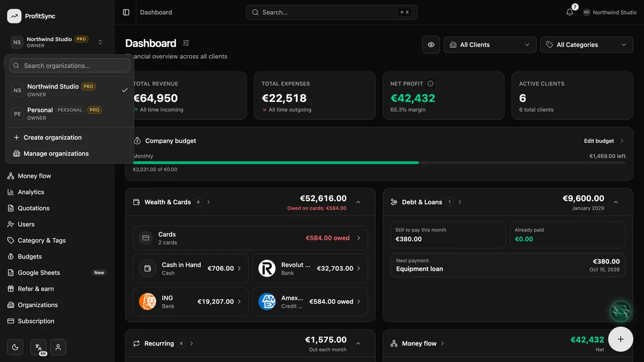Click the Search organizations field
Viewport: 644px width, 362px height.
click(x=70, y=65)
